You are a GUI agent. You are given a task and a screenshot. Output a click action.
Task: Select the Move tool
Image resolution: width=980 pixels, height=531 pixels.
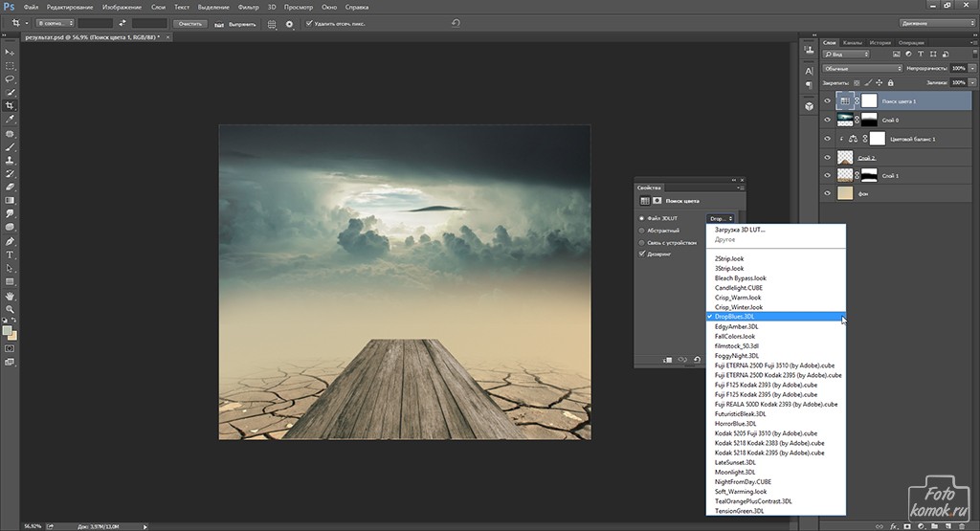tap(11, 53)
